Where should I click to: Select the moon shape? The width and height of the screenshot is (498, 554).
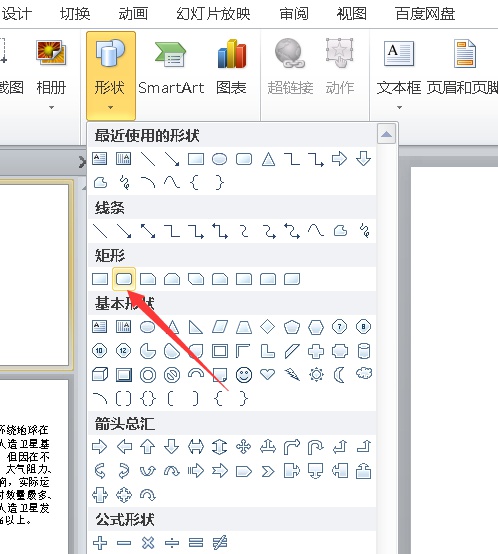[x=339, y=374]
